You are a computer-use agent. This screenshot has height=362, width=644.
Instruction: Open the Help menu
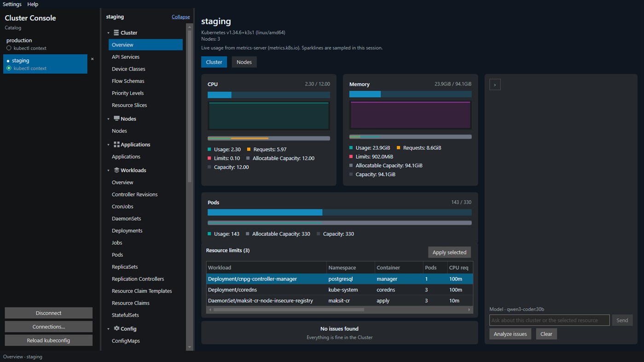coord(33,4)
